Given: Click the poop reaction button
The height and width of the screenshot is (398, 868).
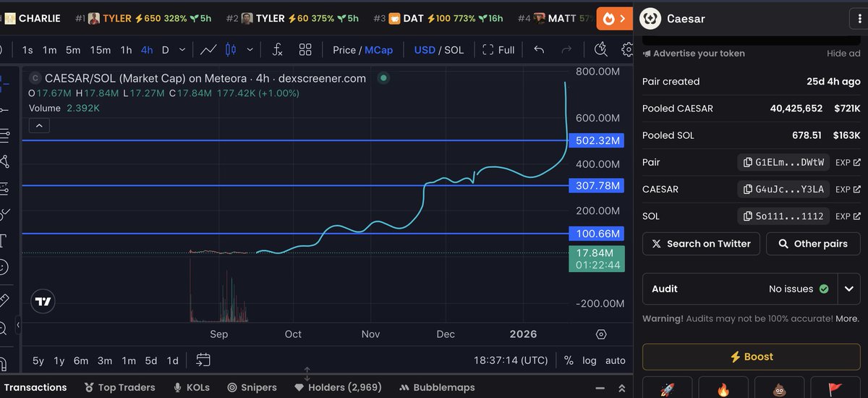Looking at the screenshot, I should click(779, 388).
